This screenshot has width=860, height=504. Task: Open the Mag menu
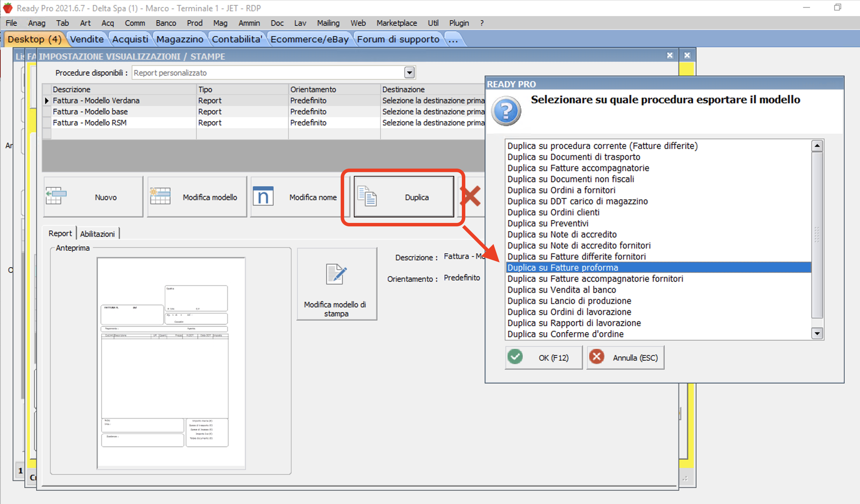pyautogui.click(x=220, y=23)
